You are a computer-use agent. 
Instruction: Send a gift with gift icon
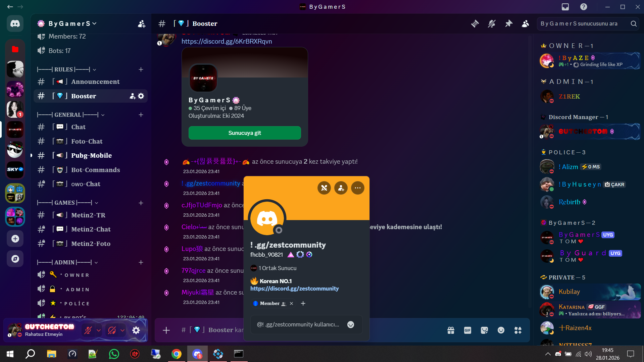[451, 330]
